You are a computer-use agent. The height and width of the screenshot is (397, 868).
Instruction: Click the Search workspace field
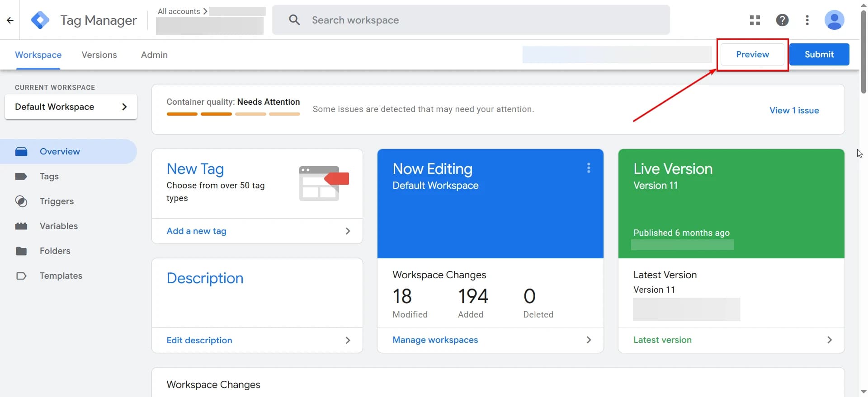(470, 20)
